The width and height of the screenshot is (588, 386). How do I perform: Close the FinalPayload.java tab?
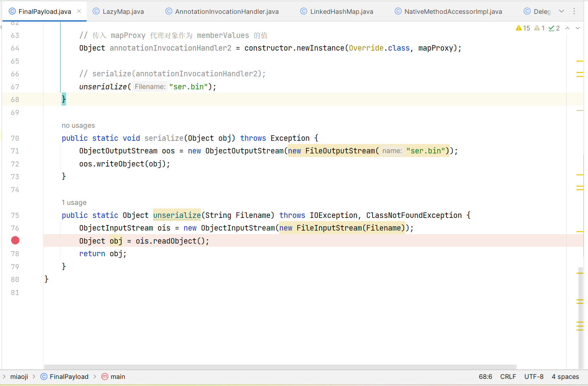(x=79, y=11)
